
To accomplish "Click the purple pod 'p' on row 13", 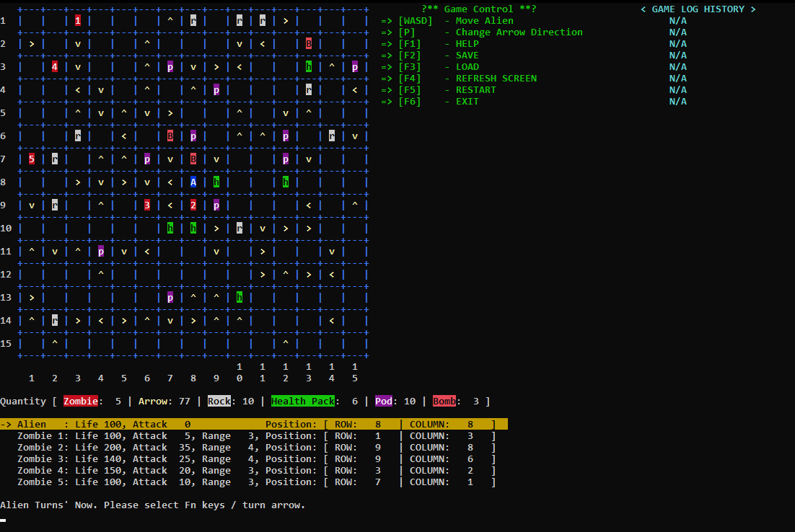I will pyautogui.click(x=170, y=297).
